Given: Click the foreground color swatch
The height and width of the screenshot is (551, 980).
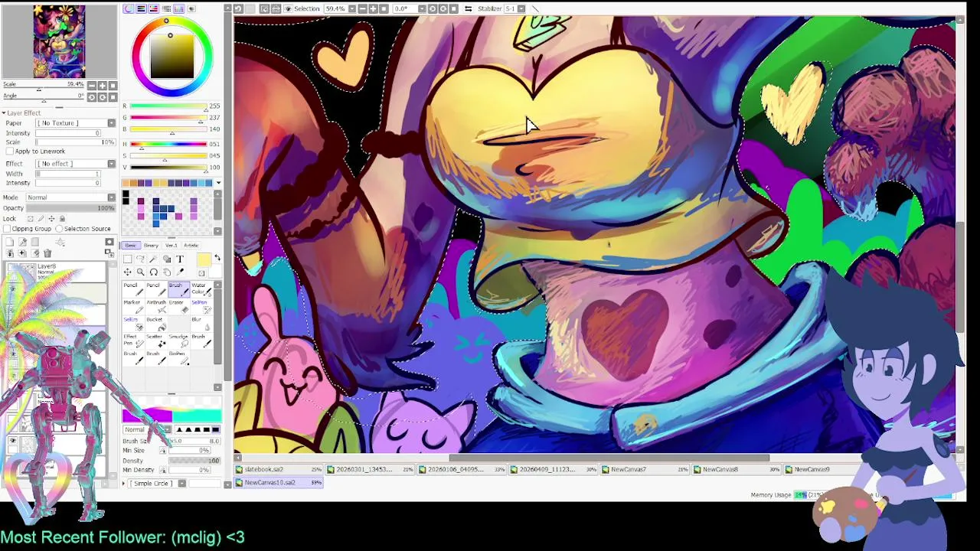Looking at the screenshot, I should (x=204, y=259).
